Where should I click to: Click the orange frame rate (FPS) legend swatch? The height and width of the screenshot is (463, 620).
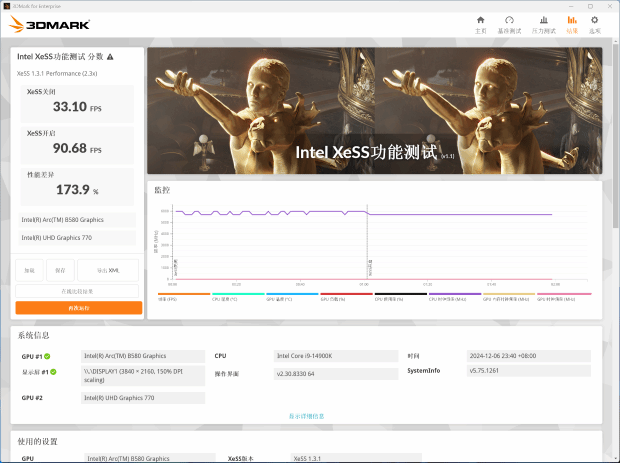pyautogui.click(x=184, y=294)
